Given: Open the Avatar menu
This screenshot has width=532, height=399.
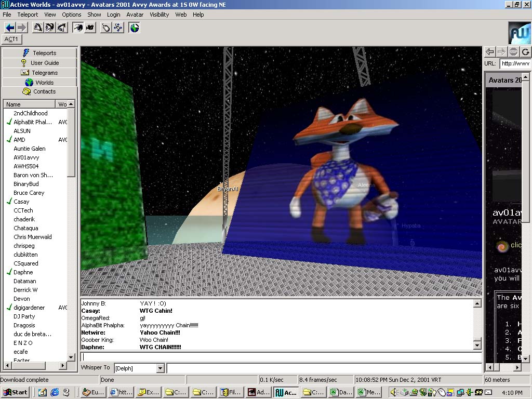Looking at the screenshot, I should (x=135, y=15).
